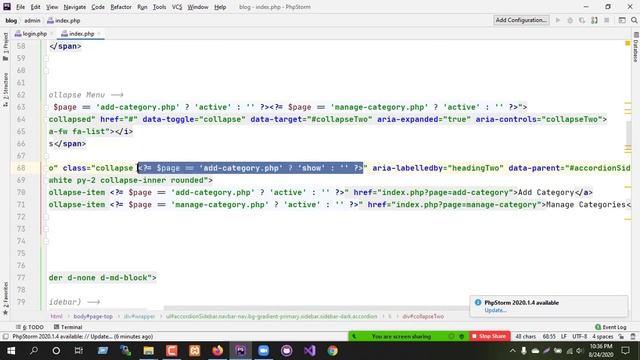Click the div#collapseTwo breadcrumb
The width and height of the screenshot is (640, 360).
(x=423, y=316)
